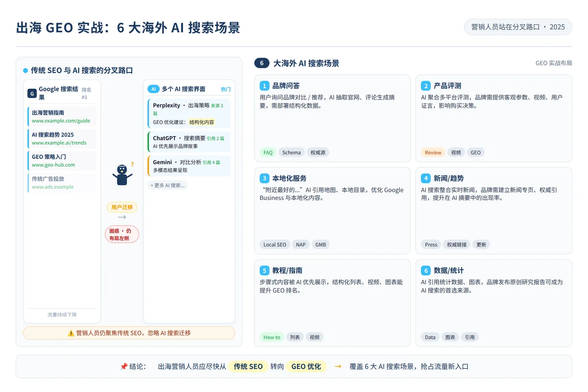
Task: Select number badge 3 on 本地化服务 card
Action: (x=264, y=178)
